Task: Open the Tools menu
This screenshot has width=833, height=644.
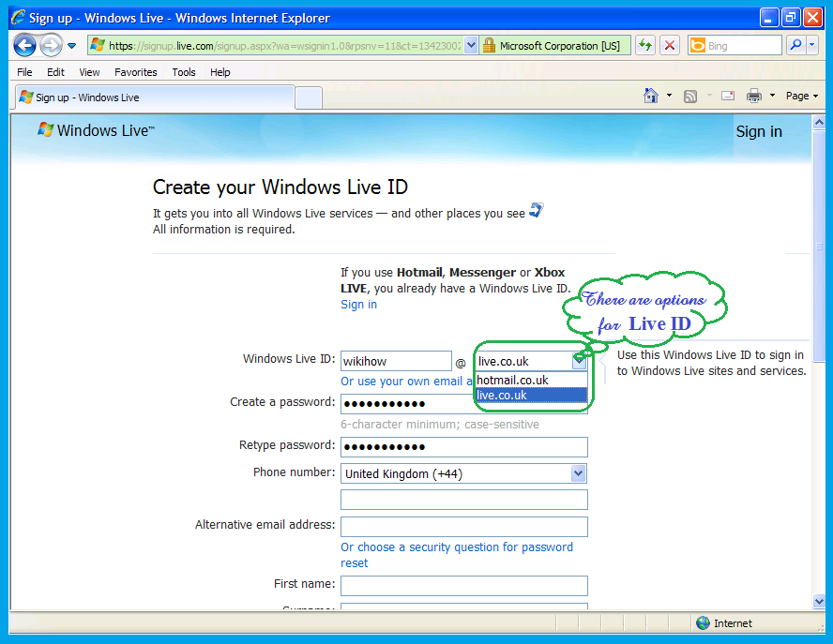Action: 184,72
